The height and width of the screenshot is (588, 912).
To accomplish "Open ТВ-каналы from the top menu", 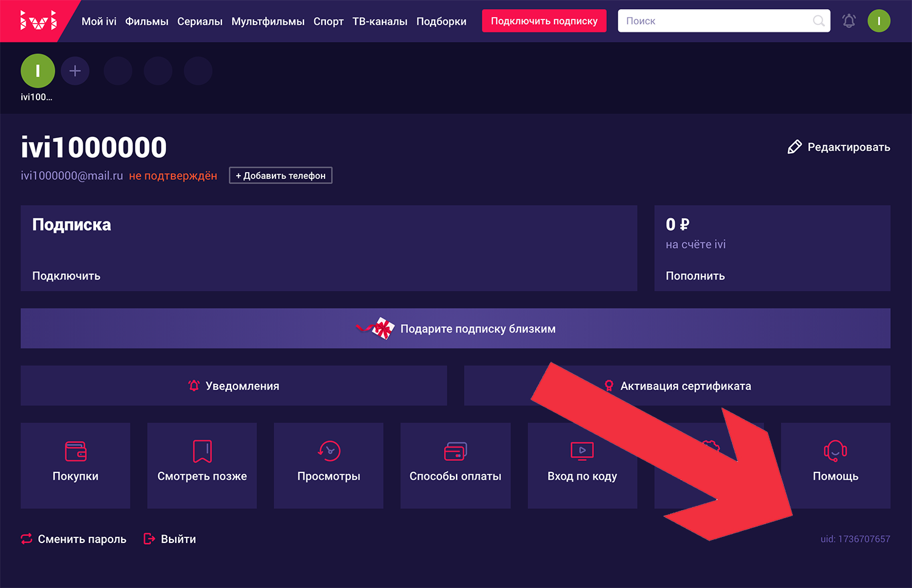I will tap(379, 21).
